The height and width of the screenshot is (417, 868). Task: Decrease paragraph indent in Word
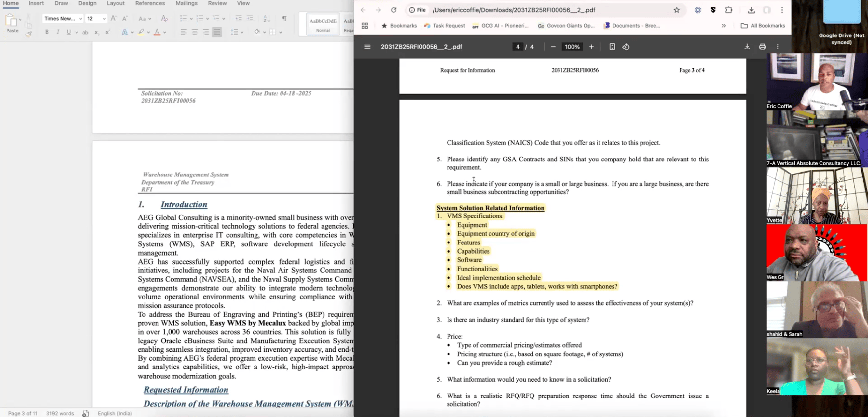(239, 19)
